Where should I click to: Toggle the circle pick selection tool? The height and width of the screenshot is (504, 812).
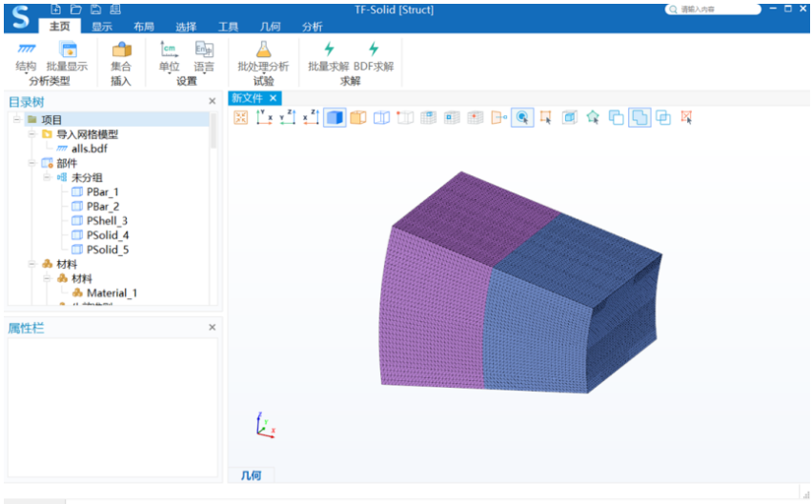[x=522, y=117]
